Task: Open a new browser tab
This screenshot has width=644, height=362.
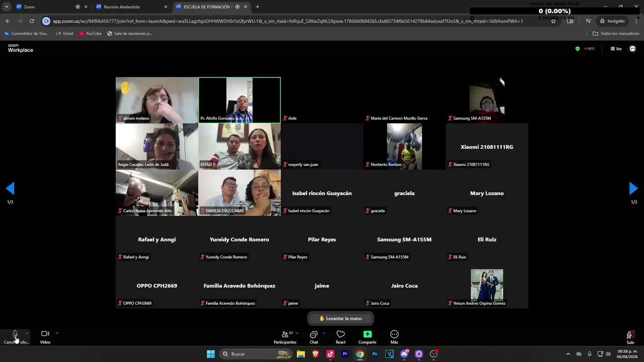Action: pos(258,7)
